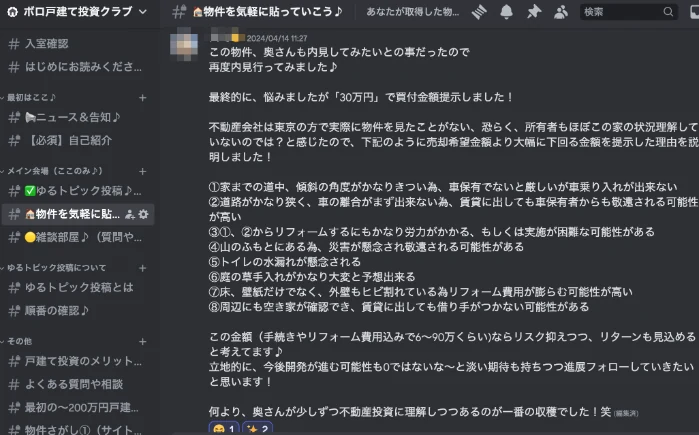The height and width of the screenshot is (435, 699).
Task: Click the channel topic あなたが取得した物...
Action: pyautogui.click(x=412, y=12)
